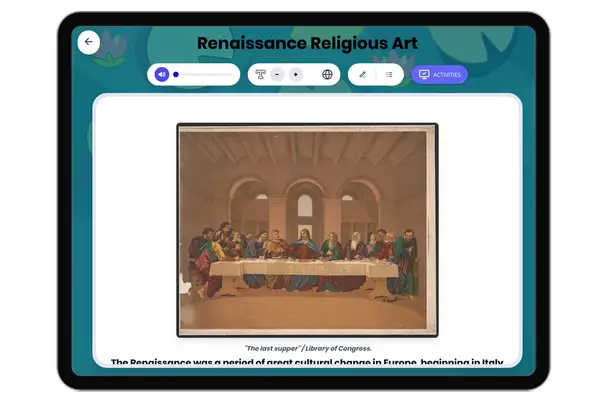
Task: Go back using the arrow button
Action: pyautogui.click(x=88, y=42)
